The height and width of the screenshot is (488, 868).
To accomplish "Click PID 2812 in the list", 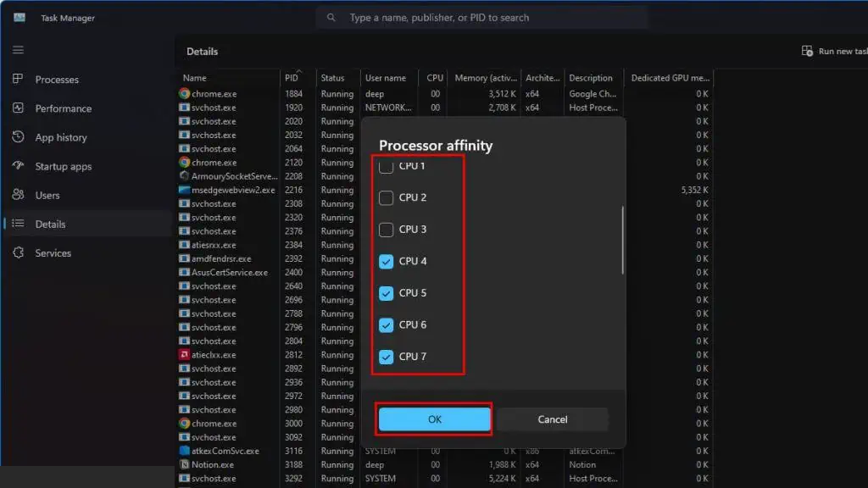I will tap(294, 355).
